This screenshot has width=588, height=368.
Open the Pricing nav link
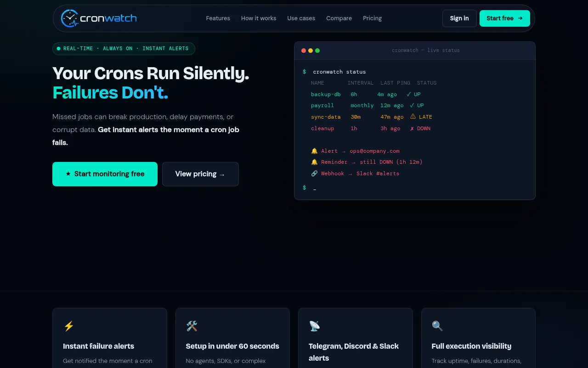pos(372,18)
